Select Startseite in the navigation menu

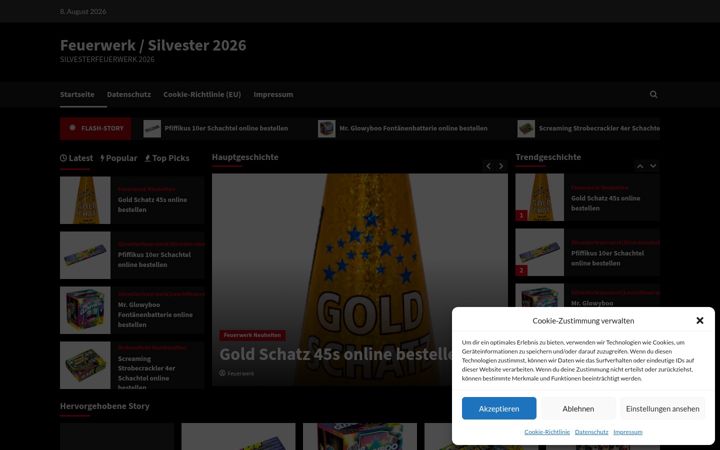click(x=77, y=95)
